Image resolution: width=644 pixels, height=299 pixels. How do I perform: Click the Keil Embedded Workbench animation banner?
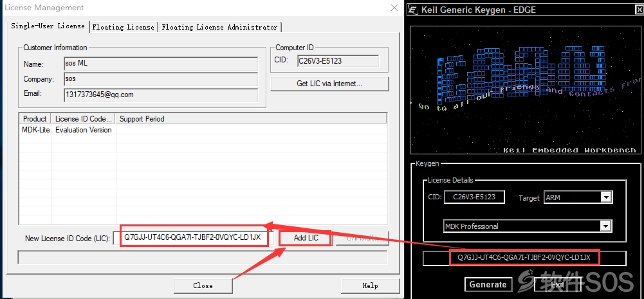pyautogui.click(x=526, y=91)
